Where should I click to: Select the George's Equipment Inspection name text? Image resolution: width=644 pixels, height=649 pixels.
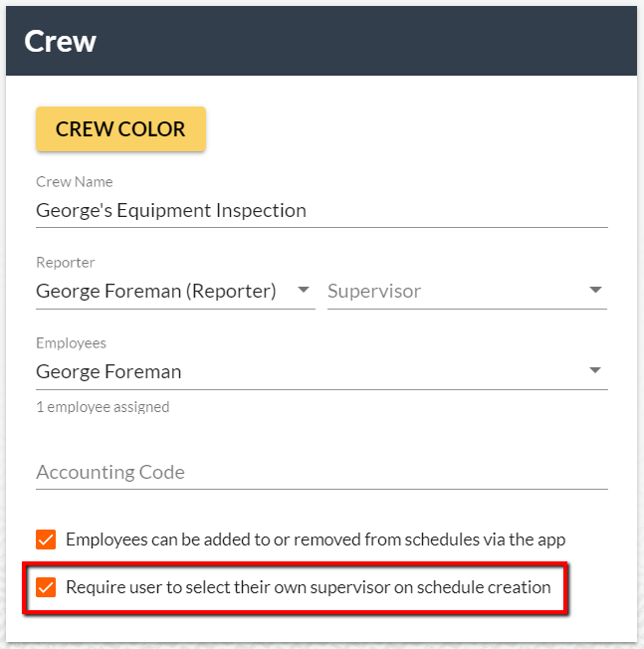(171, 211)
